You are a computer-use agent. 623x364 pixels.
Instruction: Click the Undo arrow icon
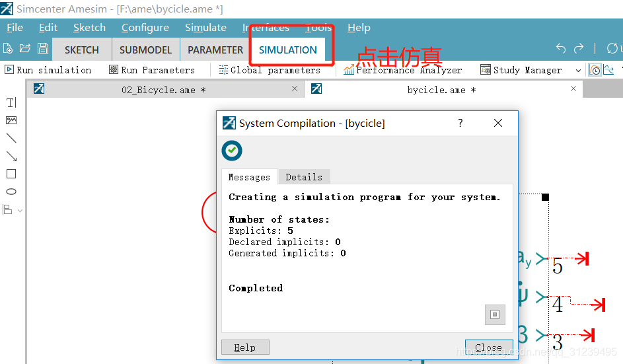[561, 48]
